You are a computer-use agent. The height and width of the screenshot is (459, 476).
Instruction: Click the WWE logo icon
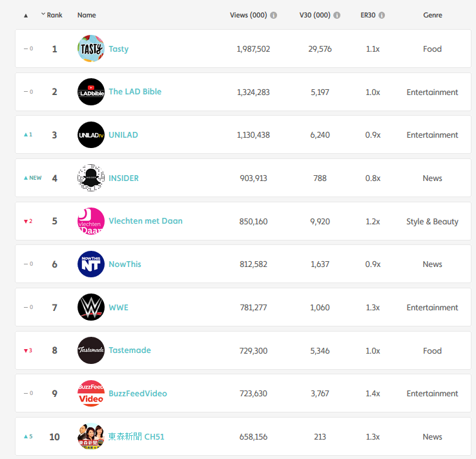tap(91, 307)
